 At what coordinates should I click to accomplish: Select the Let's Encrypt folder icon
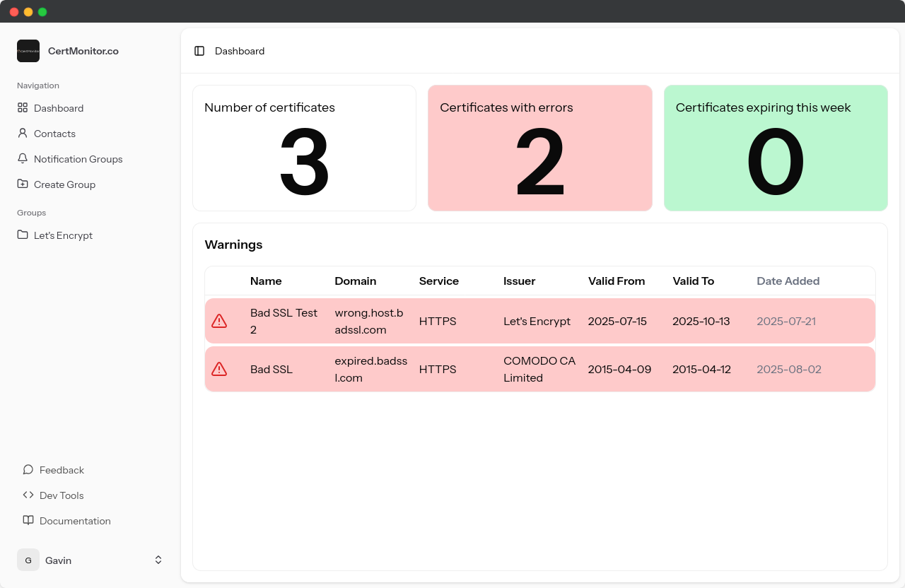pyautogui.click(x=23, y=235)
